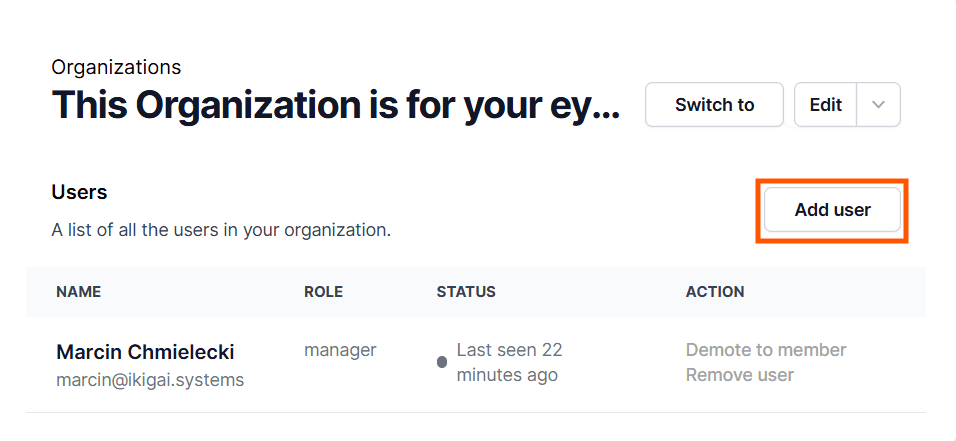Screen dimensions: 956x441
Task: Click the marcin@ikigai.systems email address
Action: 150,380
